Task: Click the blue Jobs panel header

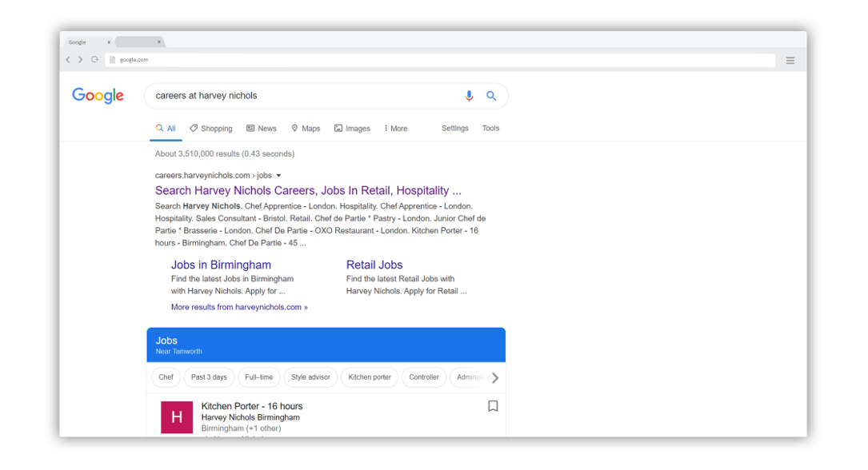Action: 326,345
